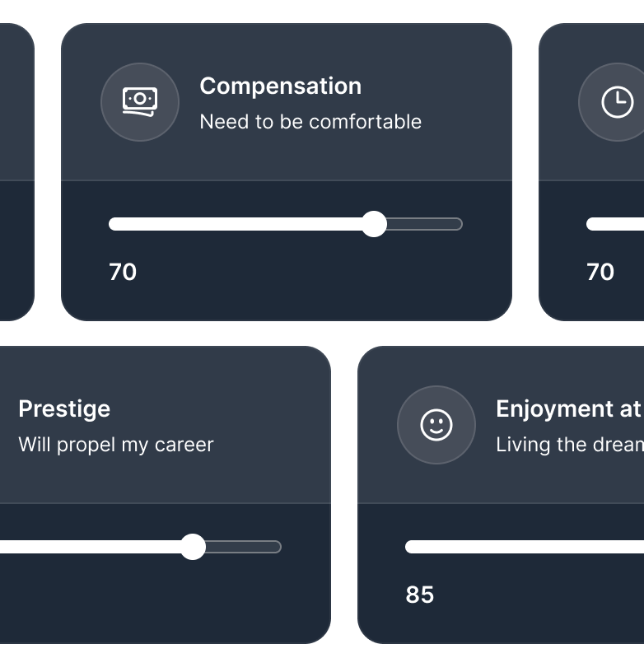Click the "Will propel my career" text
Screen dimensions: 644x672
tap(116, 445)
